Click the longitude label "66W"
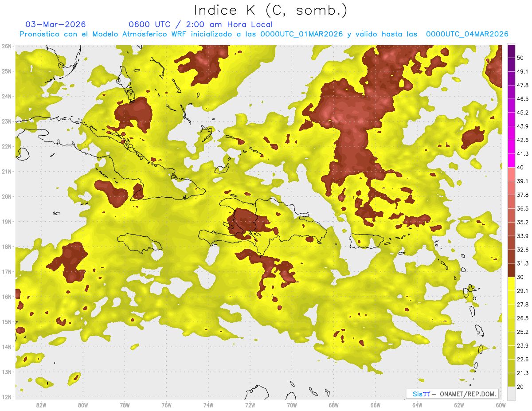Viewport: 532px width, 411px height. click(x=375, y=405)
